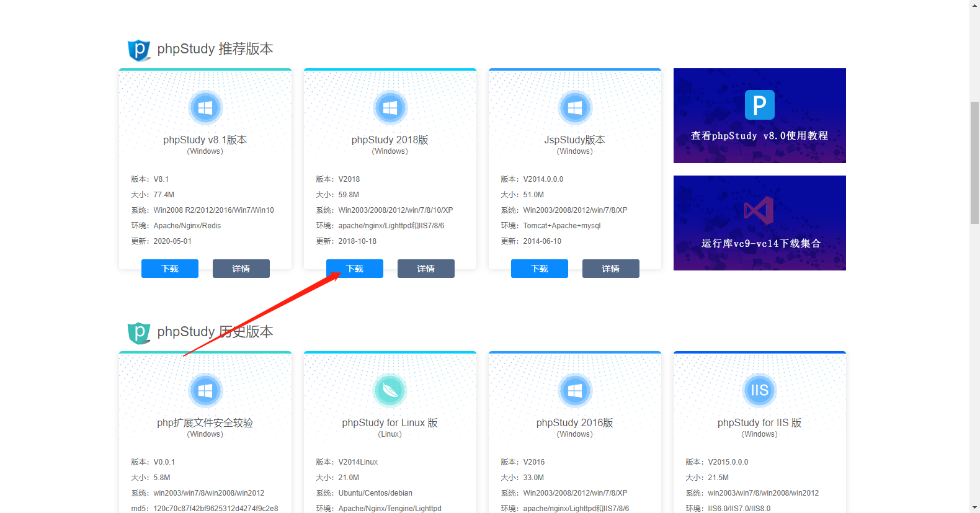
Task: Click the 版本: V2015.0.0.0 text
Action: point(717,462)
